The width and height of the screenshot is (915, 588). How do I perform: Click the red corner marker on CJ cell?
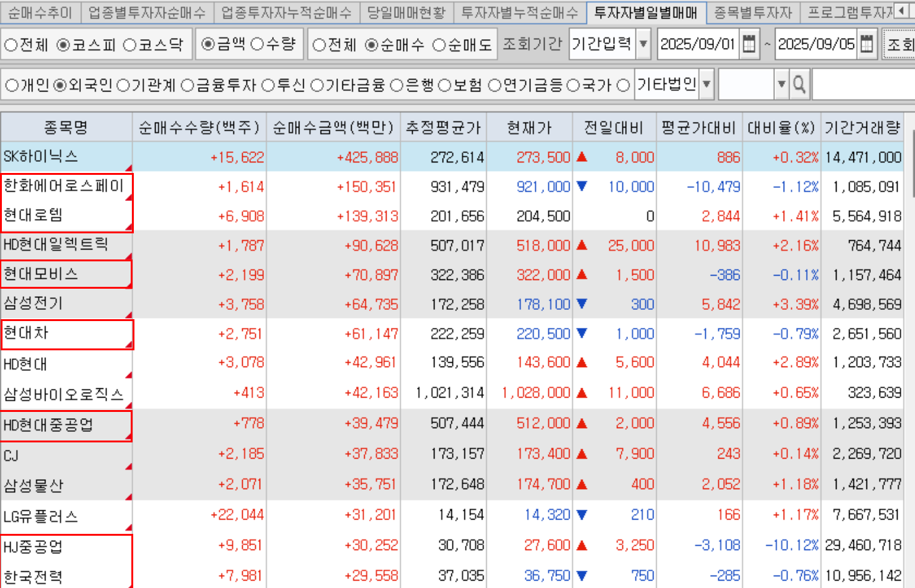point(129,467)
